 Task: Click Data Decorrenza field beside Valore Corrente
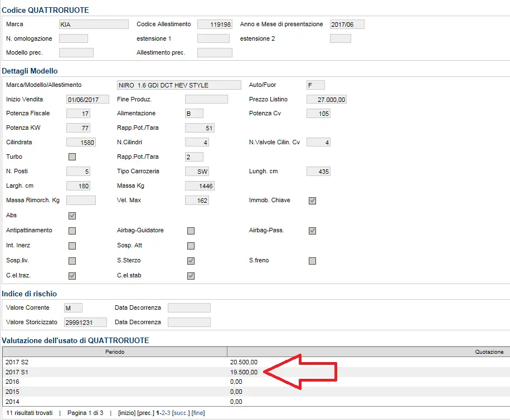tap(190, 307)
